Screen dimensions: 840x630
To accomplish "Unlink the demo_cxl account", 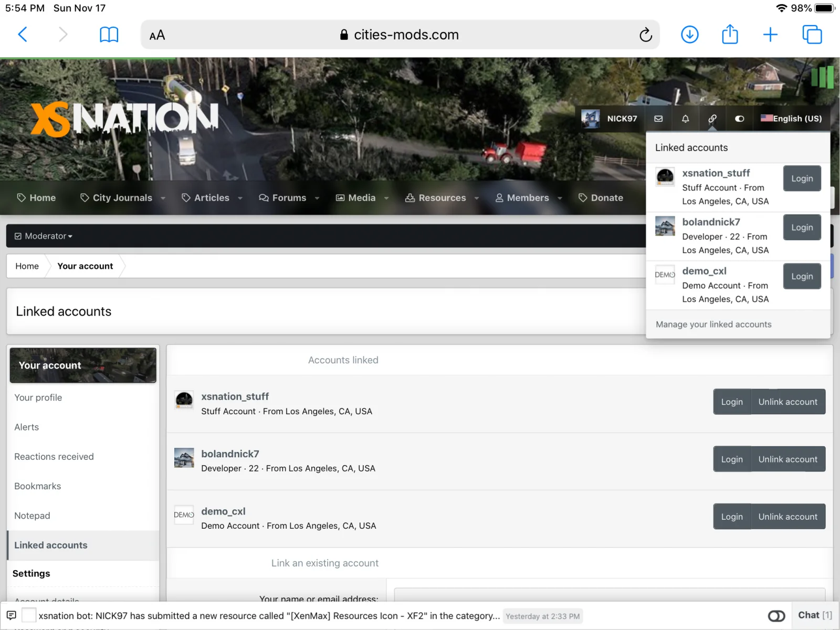I will coord(788,517).
